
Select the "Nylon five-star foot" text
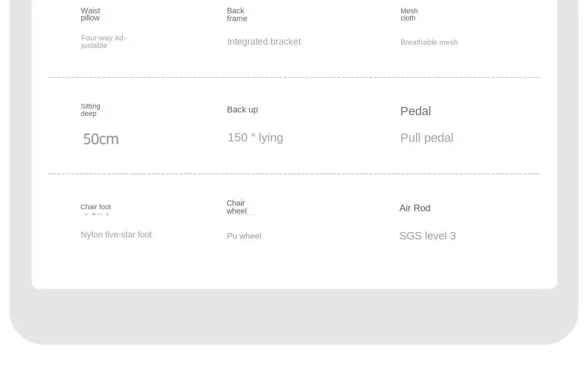(116, 235)
